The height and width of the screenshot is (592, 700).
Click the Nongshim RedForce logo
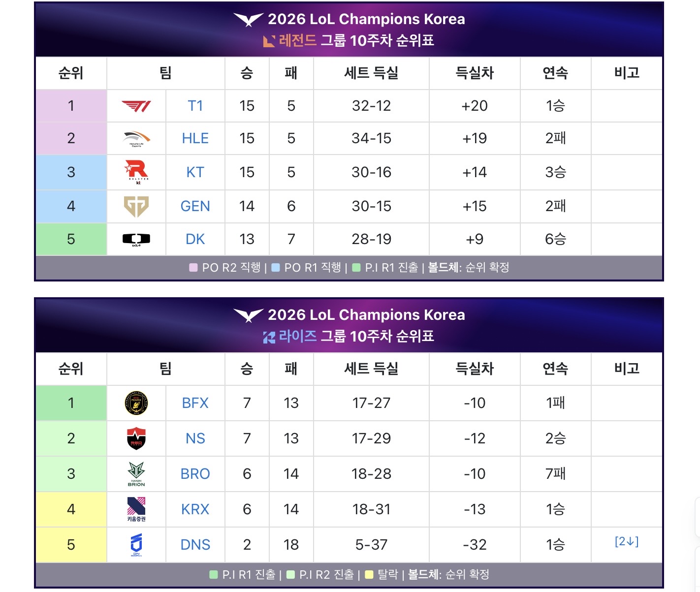click(136, 438)
